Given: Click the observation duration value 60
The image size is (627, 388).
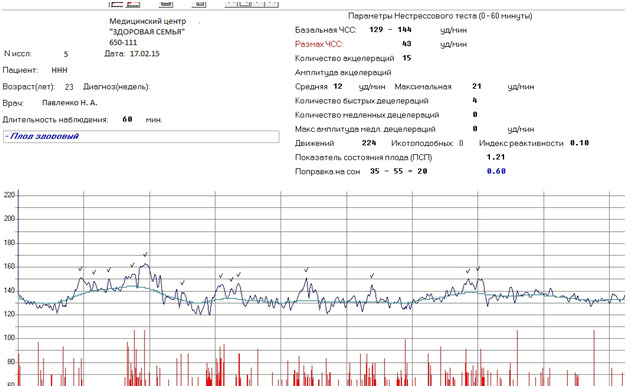Looking at the screenshot, I should pos(128,119).
